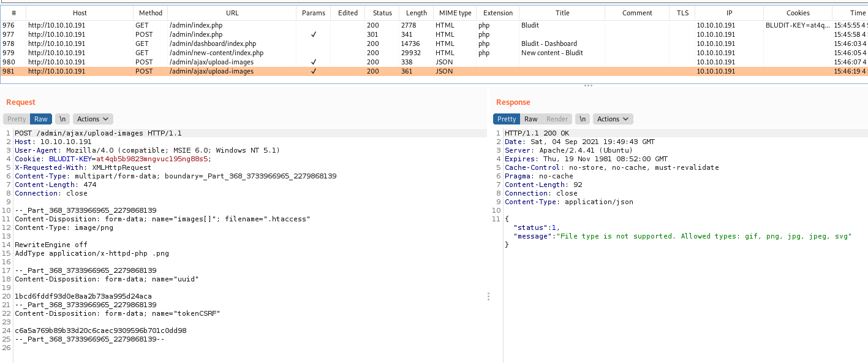Select the /admin/new-content/index.php URL cell

(216, 53)
